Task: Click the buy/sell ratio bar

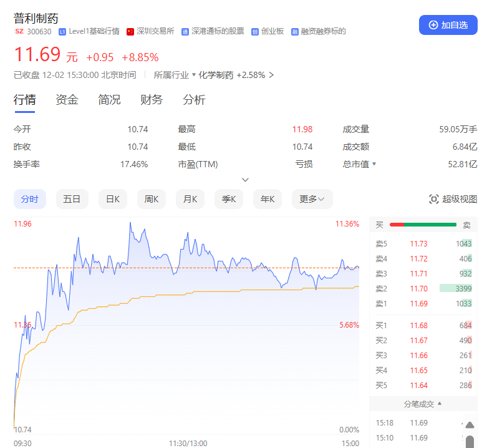Action: click(x=423, y=225)
